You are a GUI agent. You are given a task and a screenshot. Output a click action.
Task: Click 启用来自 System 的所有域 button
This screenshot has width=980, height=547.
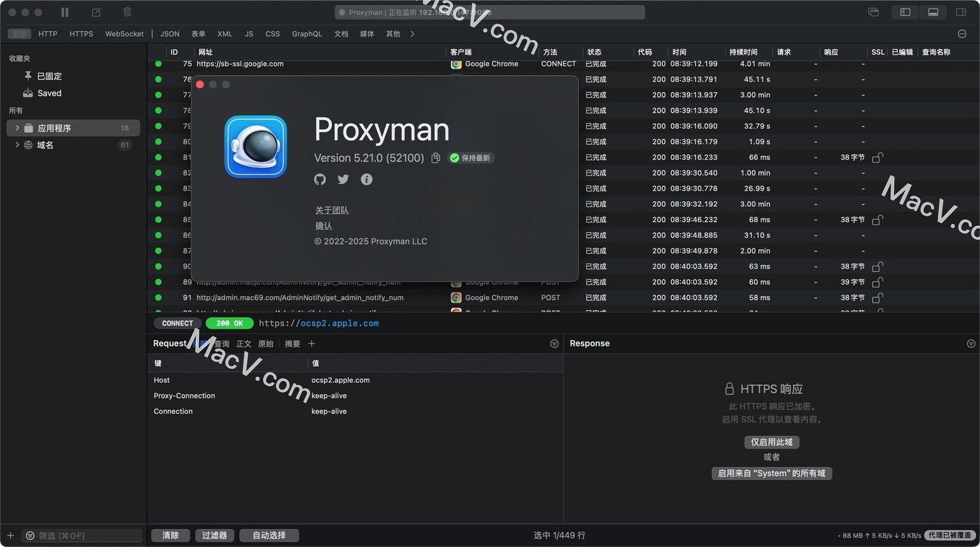click(x=771, y=474)
